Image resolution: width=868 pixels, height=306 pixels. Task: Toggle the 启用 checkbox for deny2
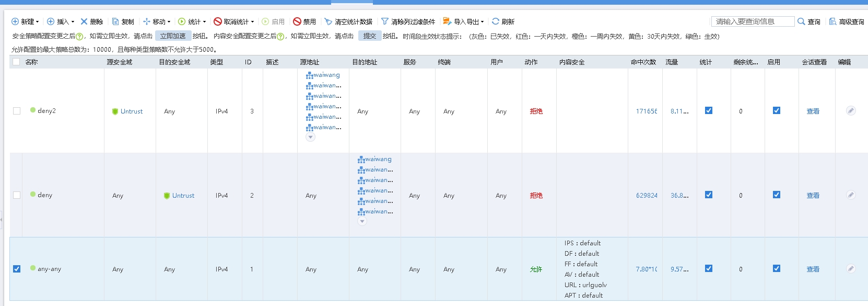[x=777, y=110]
